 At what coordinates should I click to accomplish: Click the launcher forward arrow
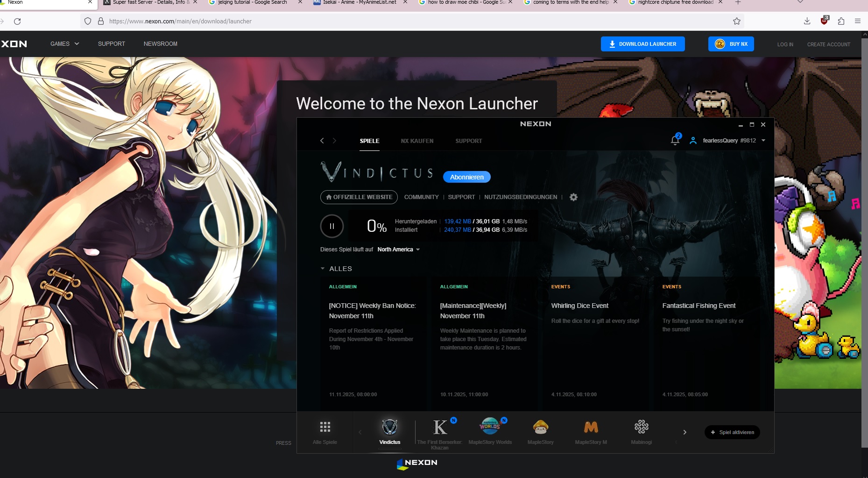pyautogui.click(x=334, y=141)
